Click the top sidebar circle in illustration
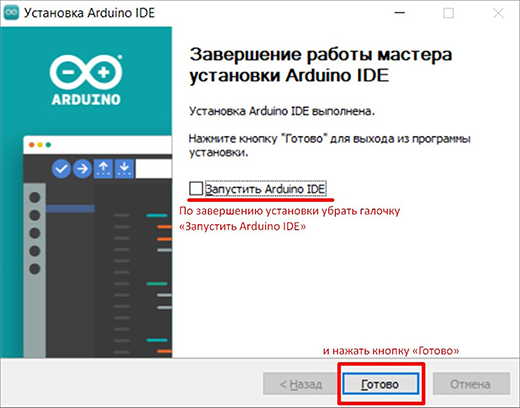The height and width of the screenshot is (408, 520). click(x=35, y=197)
